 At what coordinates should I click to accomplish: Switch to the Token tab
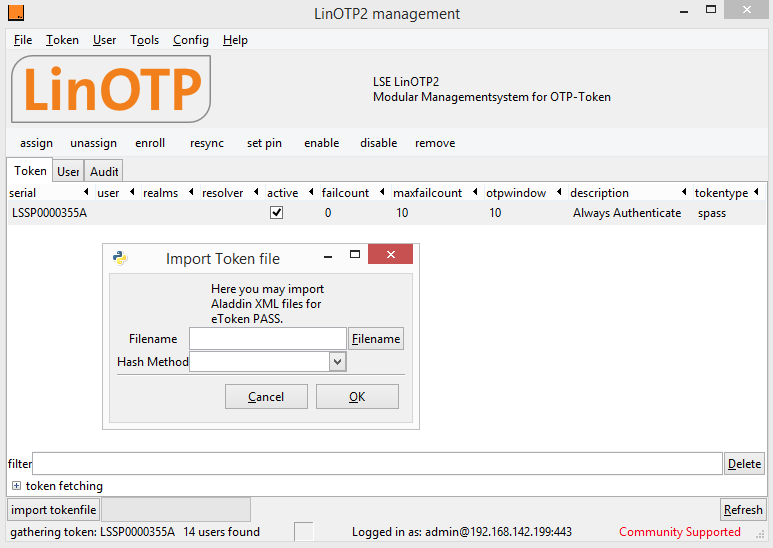30,171
